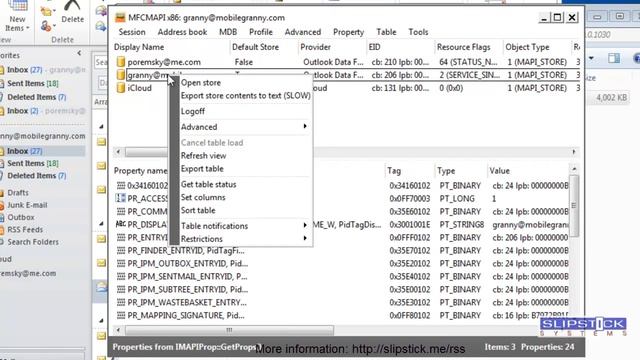
Task: Select the poremsky@me.com store row
Action: click(x=347, y=62)
